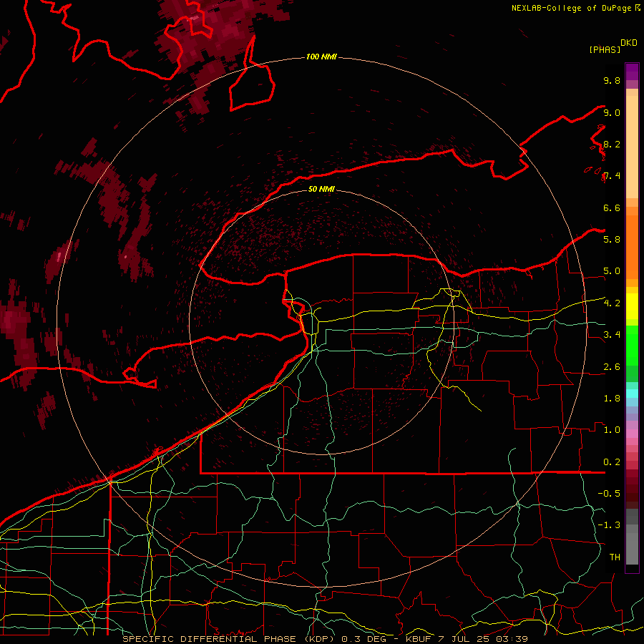The image size is (644, 644).
Task: Click the 4.2 value on the color scale
Action: click(x=612, y=303)
